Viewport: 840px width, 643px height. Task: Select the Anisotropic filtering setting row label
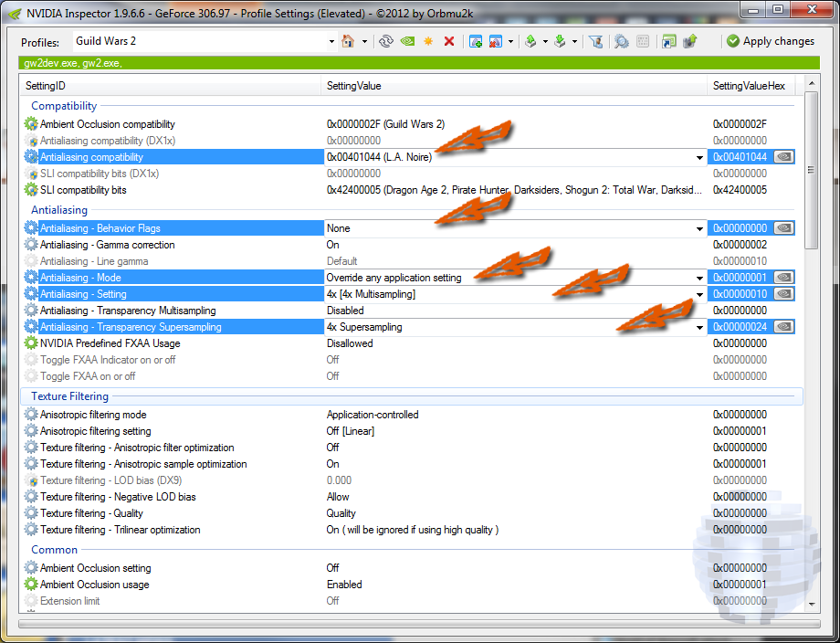point(95,431)
